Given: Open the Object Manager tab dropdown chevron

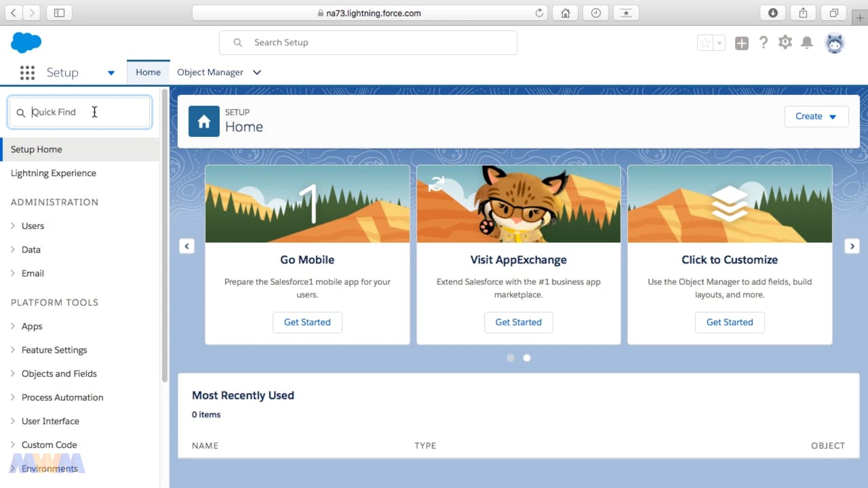Looking at the screenshot, I should tap(257, 73).
